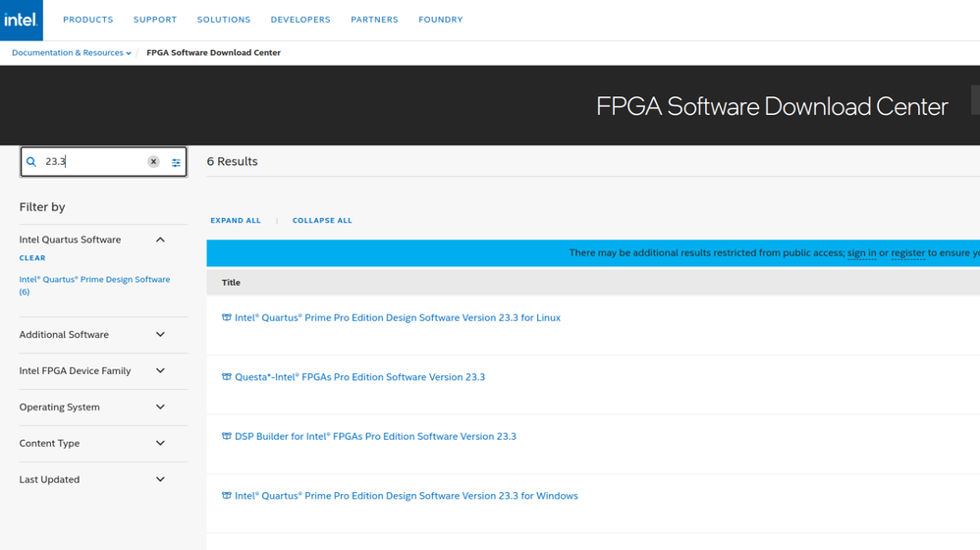The width and height of the screenshot is (980, 550).
Task: Open Documentation & Resources breadcrumb dropdown
Action: 71,53
